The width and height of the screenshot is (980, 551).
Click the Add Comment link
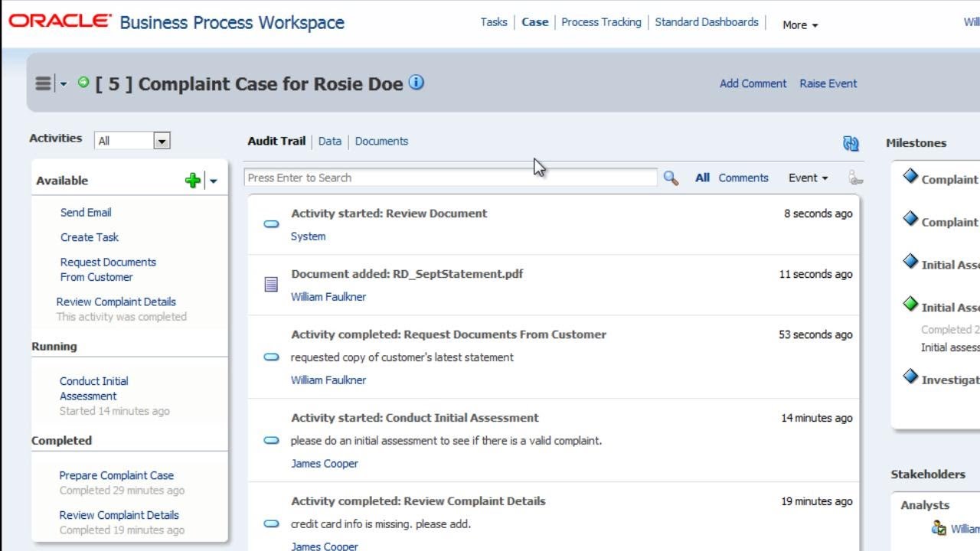coord(753,83)
